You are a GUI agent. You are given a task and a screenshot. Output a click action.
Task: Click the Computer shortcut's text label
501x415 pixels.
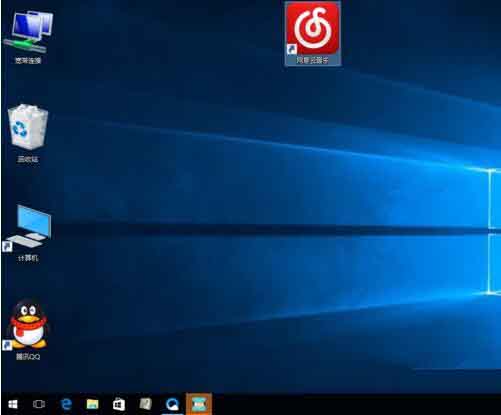click(x=28, y=258)
